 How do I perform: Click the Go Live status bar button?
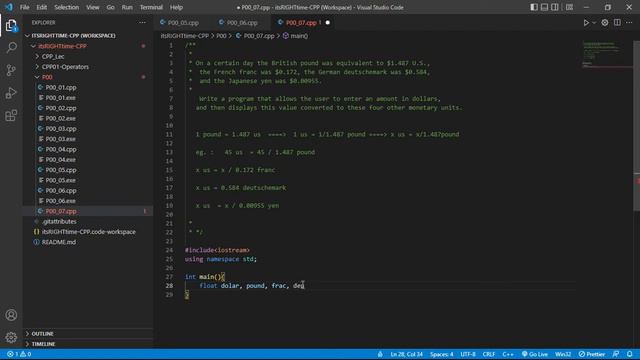point(534,354)
